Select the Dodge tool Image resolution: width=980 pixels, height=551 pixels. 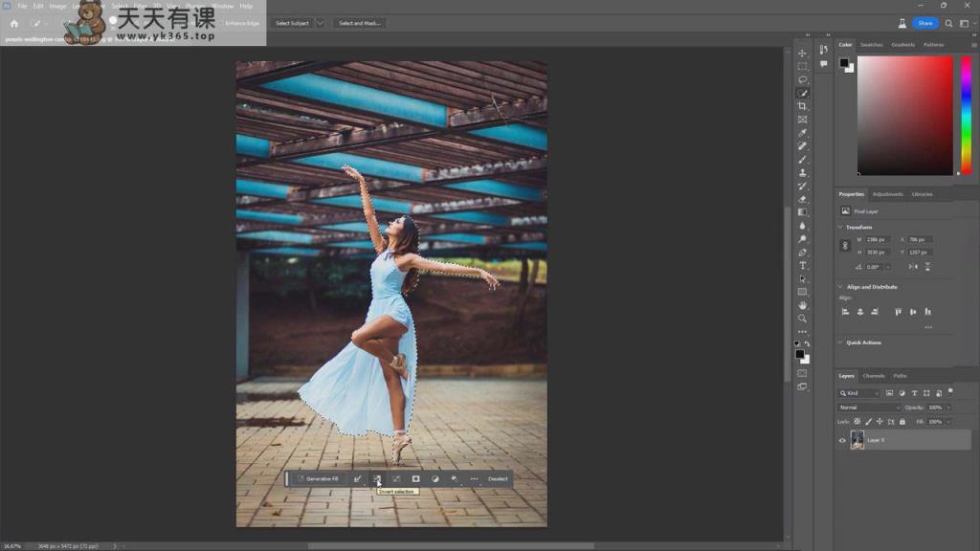tap(803, 239)
